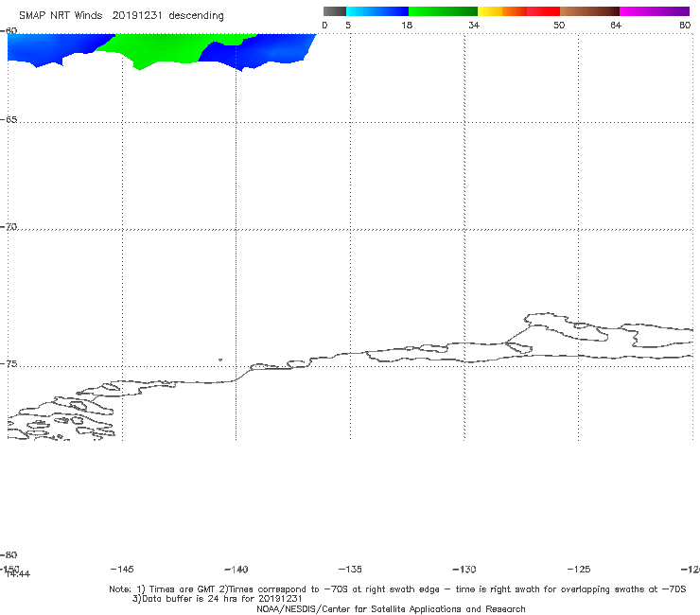Click the color bar label 5
The height and width of the screenshot is (615, 700).
pos(348,25)
